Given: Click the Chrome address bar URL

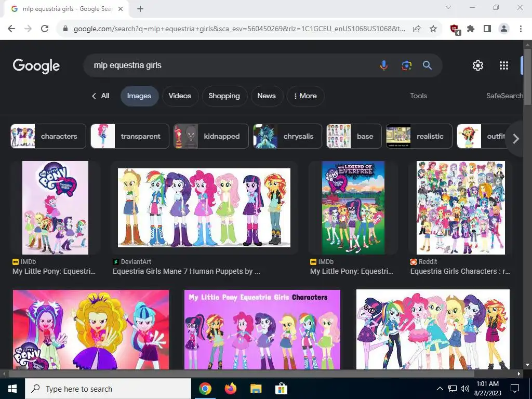Looking at the screenshot, I should (239, 29).
